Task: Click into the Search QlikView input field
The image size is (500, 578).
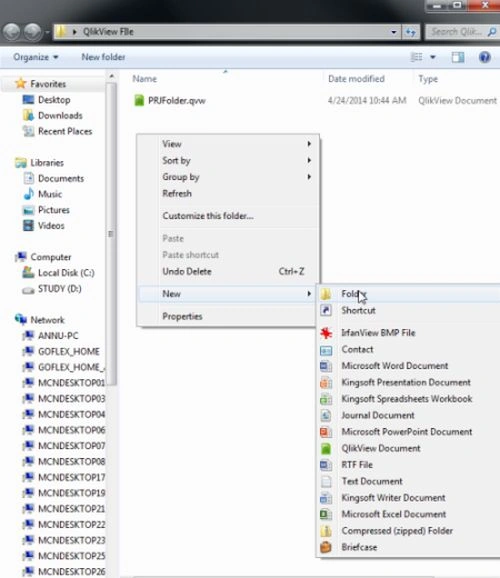Action: point(457,32)
